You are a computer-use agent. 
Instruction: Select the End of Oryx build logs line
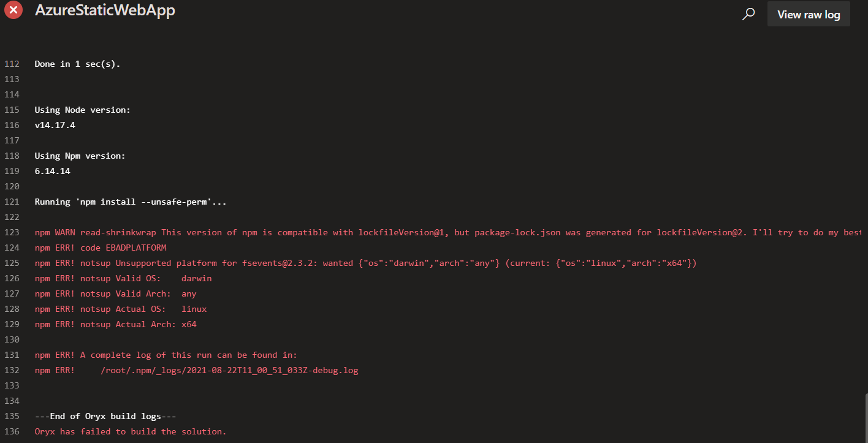[105, 415]
